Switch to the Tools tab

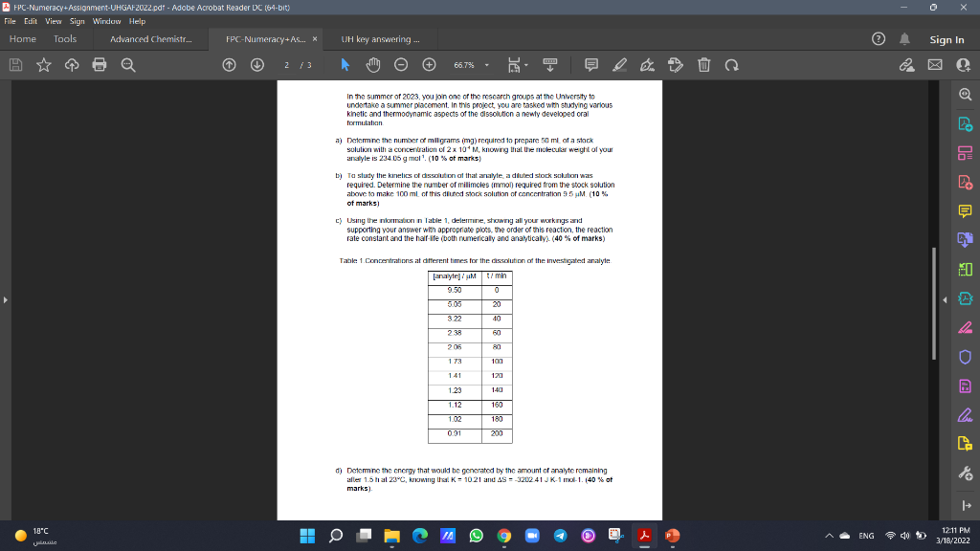pos(65,38)
